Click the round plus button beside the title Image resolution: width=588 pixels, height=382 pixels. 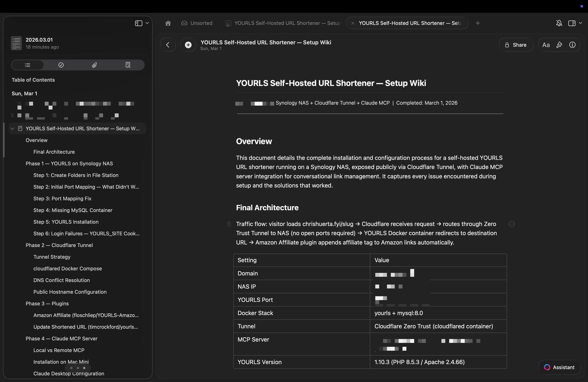(188, 45)
